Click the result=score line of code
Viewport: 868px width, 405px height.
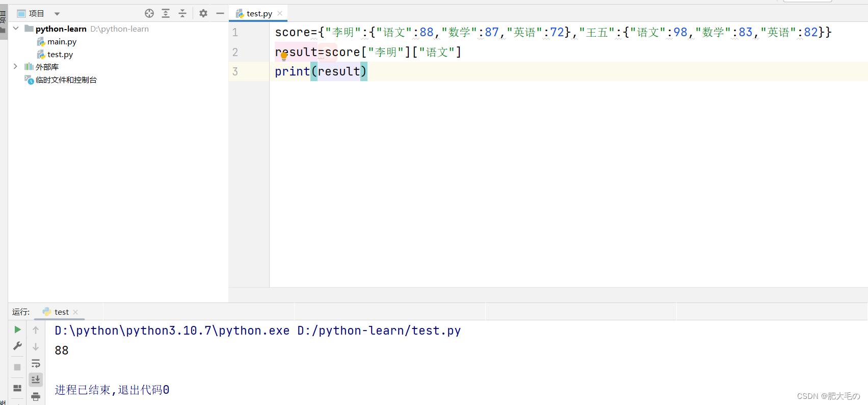(x=368, y=52)
